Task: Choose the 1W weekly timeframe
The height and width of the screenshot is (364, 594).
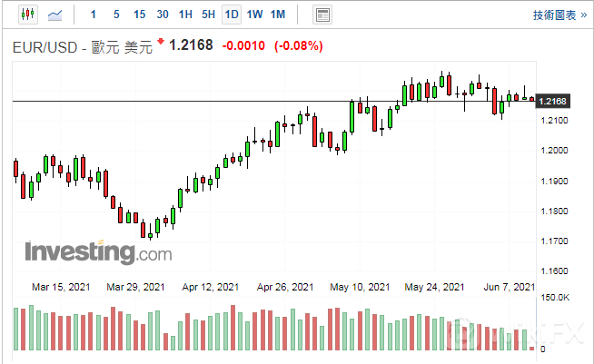Action: pos(254,15)
